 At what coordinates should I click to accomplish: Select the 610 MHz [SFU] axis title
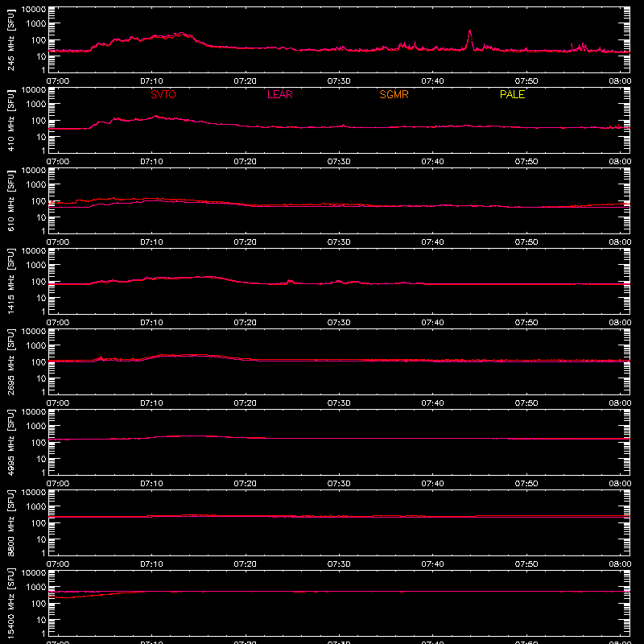click(x=10, y=201)
